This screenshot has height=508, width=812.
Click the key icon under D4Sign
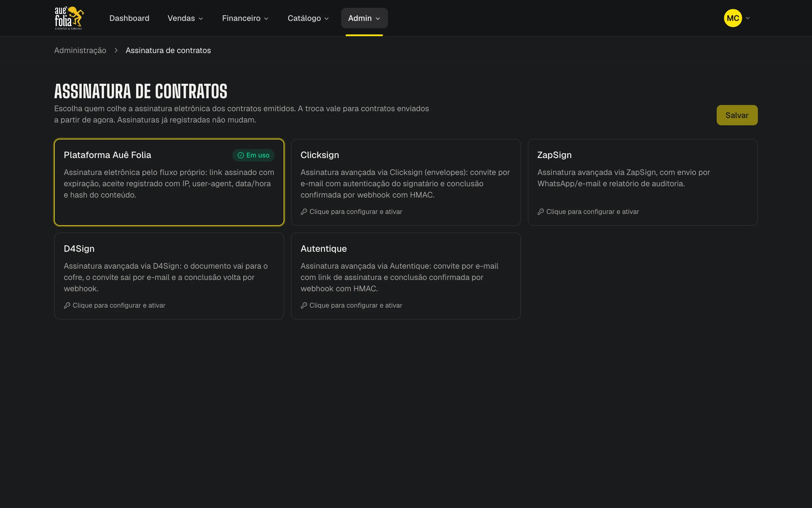tap(67, 305)
